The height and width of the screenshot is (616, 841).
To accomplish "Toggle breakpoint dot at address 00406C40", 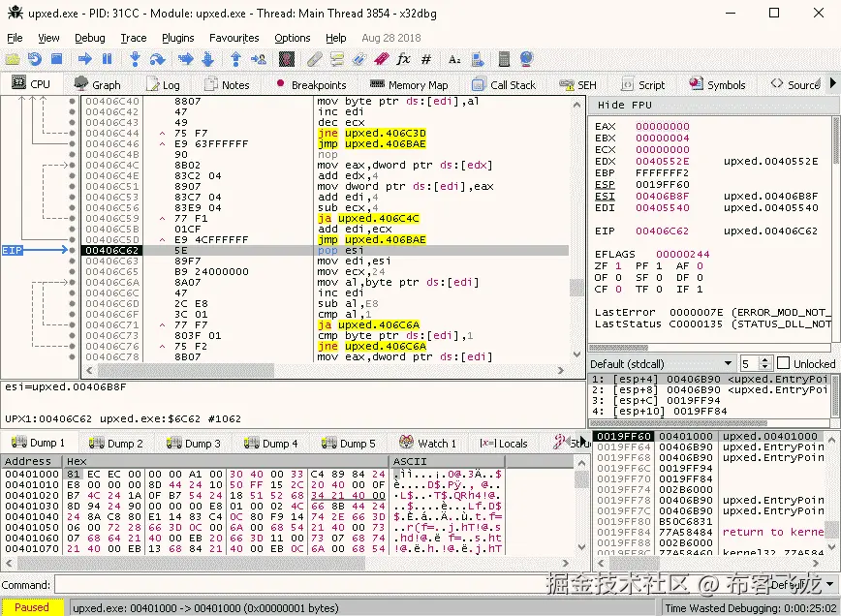I will click(72, 101).
